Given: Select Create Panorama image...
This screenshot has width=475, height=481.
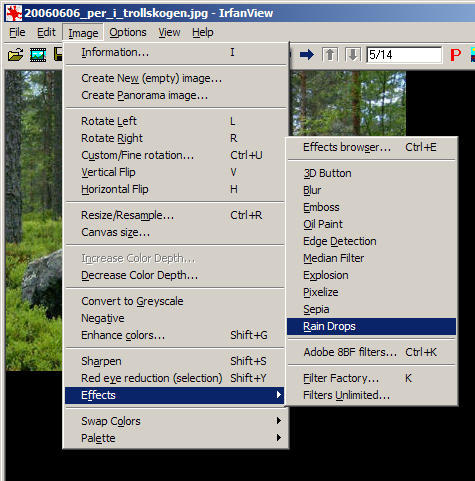Looking at the screenshot, I should (176, 95).
